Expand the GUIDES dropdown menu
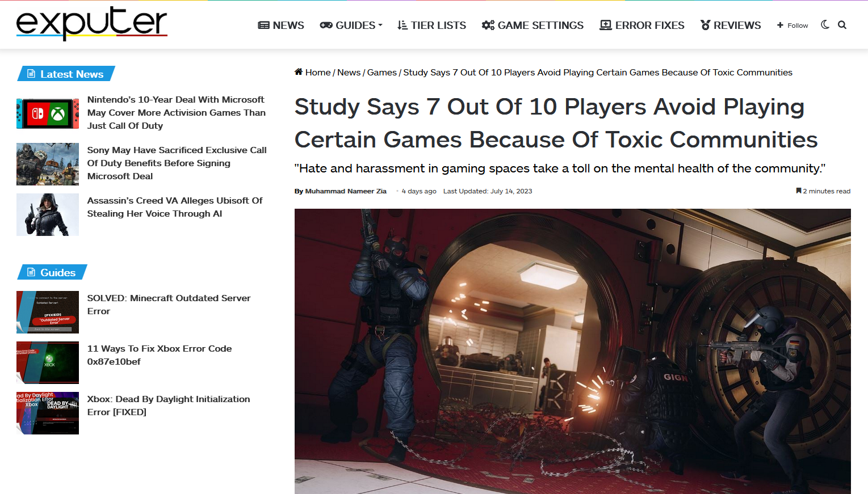This screenshot has width=868, height=494. [351, 26]
